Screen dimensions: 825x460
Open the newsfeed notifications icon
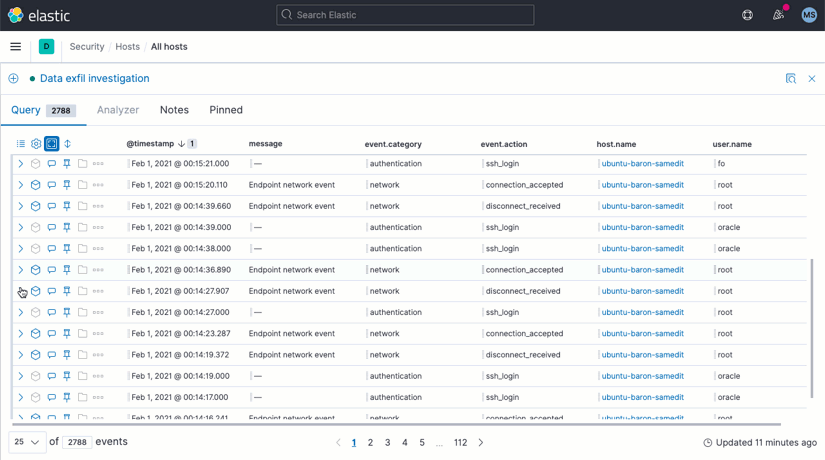coord(778,15)
